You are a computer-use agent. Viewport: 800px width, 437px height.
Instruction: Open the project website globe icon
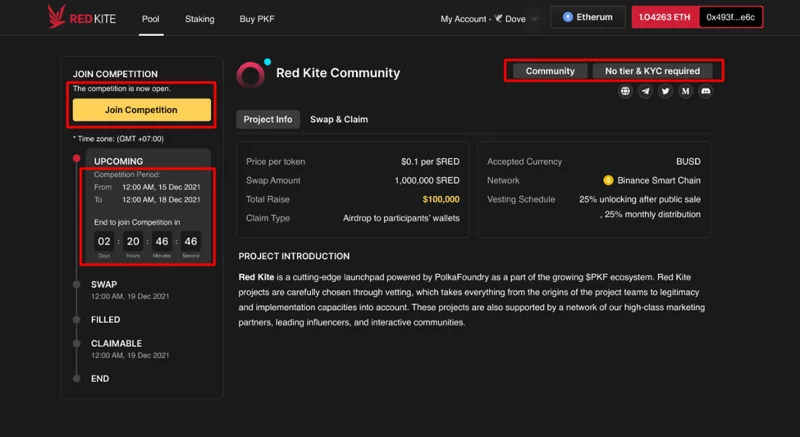click(625, 91)
